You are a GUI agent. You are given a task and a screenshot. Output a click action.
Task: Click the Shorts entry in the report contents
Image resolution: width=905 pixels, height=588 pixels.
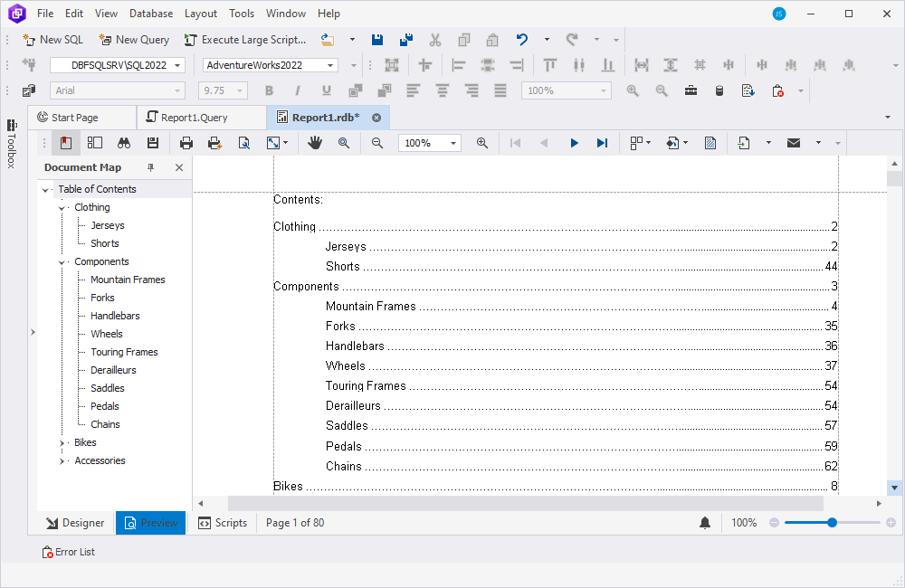(x=343, y=267)
